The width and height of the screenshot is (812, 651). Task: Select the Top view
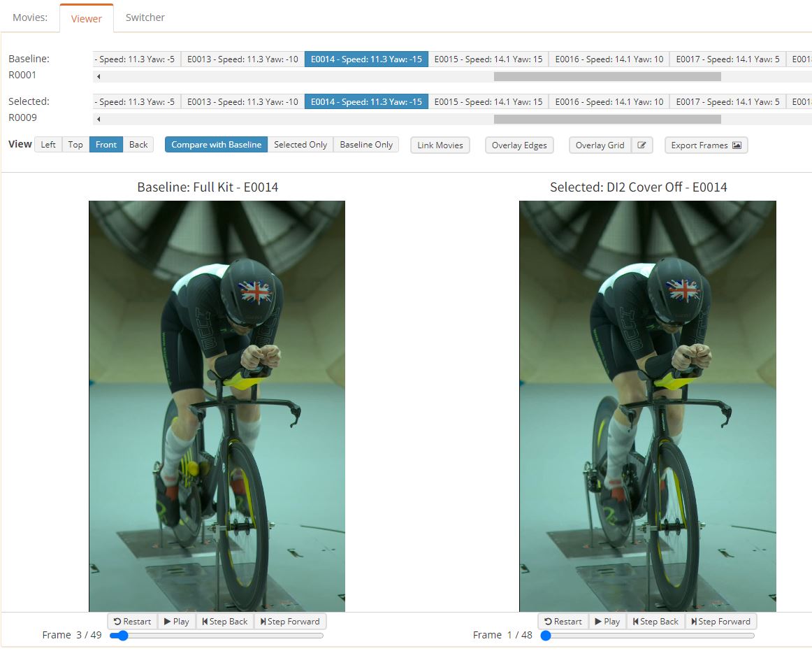pyautogui.click(x=75, y=145)
